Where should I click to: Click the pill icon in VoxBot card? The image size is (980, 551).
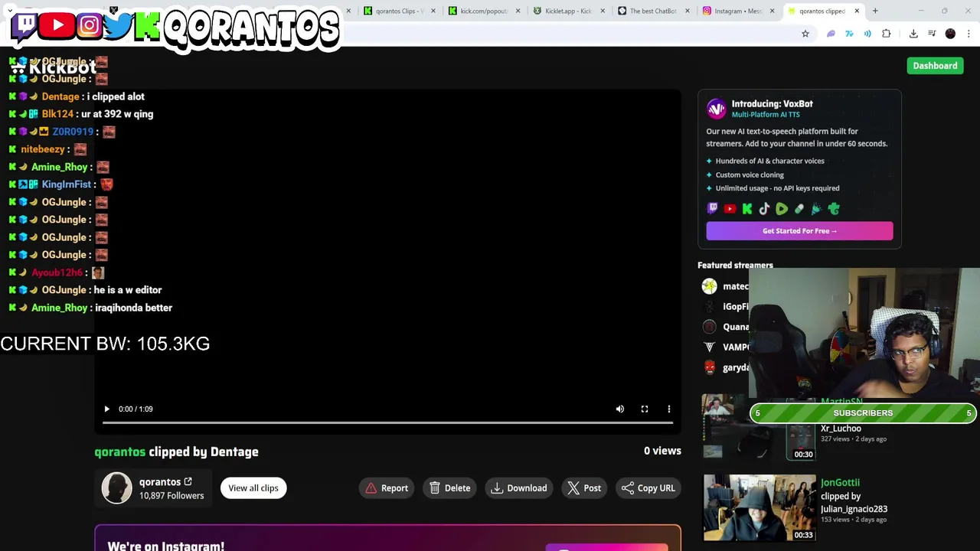[x=799, y=209]
